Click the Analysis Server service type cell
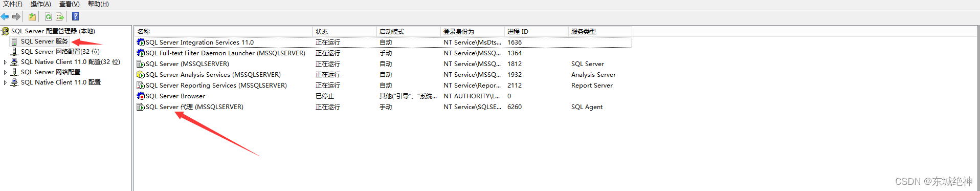The height and width of the screenshot is (191, 980). click(x=593, y=75)
